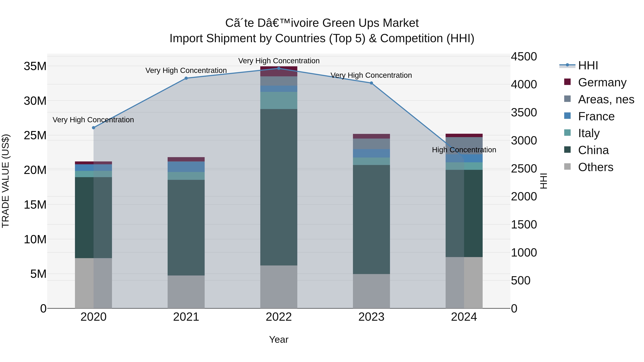Click the 2020 x-axis label
The width and height of the screenshot is (644, 362).
[x=94, y=317]
